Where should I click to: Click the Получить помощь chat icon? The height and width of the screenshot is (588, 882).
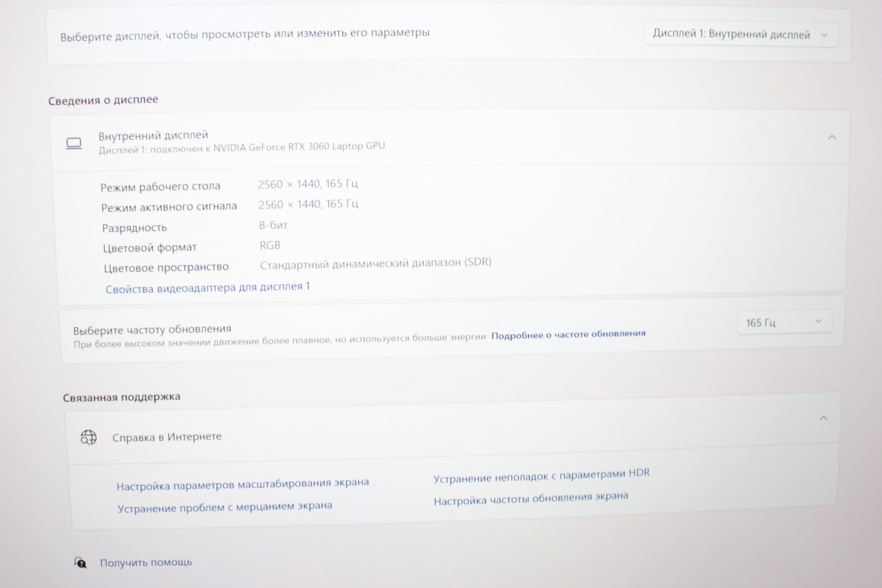coord(80,563)
